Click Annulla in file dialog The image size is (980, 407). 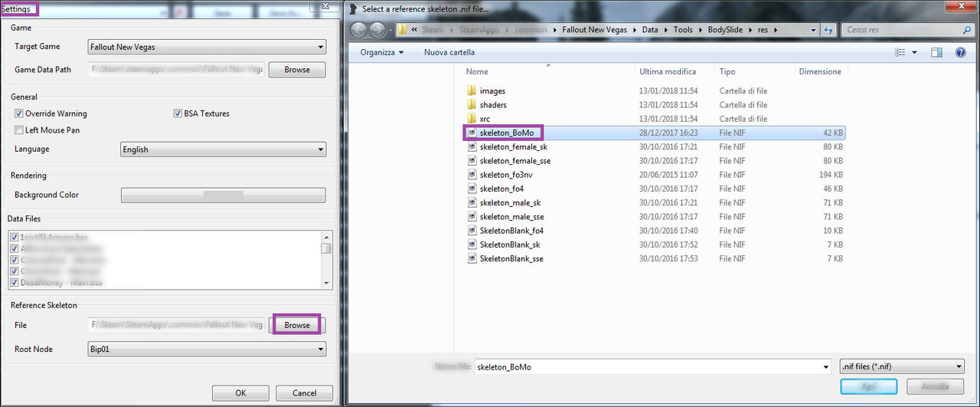pyautogui.click(x=935, y=386)
